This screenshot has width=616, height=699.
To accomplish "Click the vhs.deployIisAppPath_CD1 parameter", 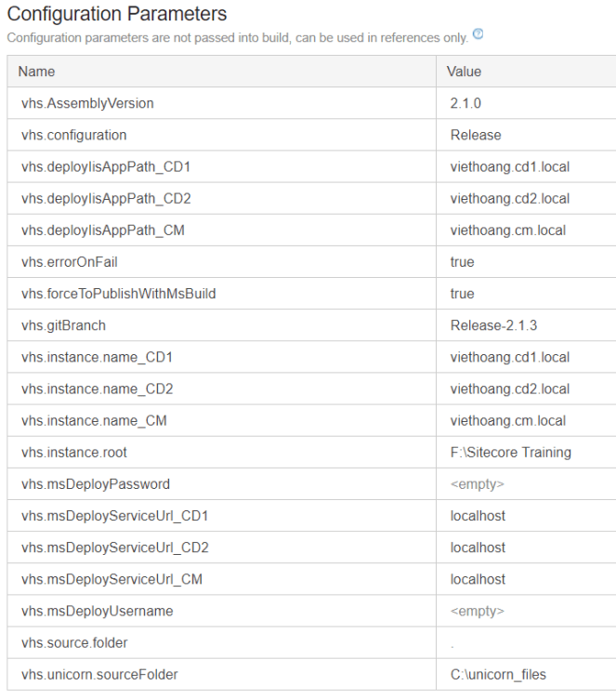I will pyautogui.click(x=106, y=166).
